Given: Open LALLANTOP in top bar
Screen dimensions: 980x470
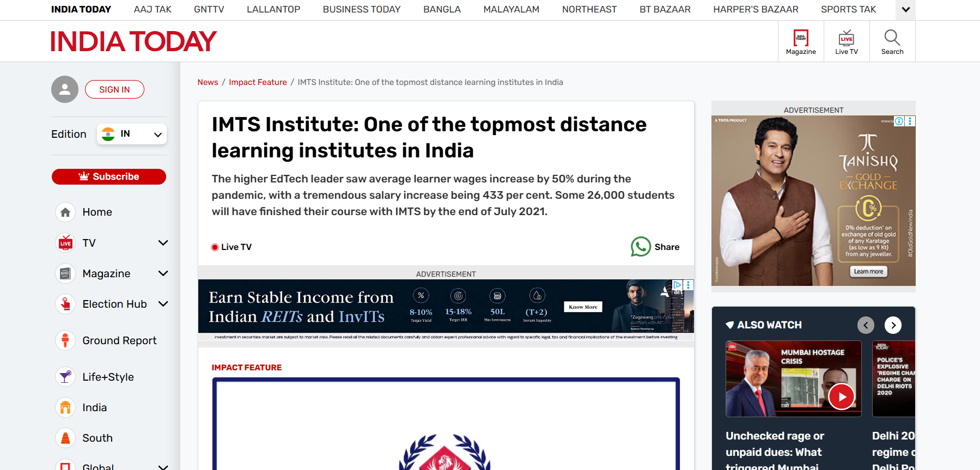Looking at the screenshot, I should tap(273, 9).
